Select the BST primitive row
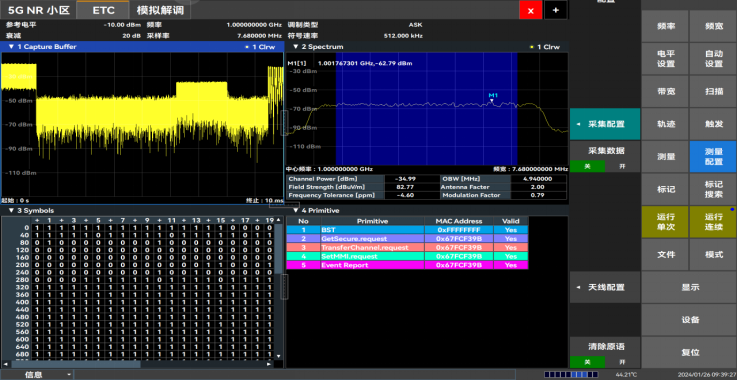This screenshot has height=380, width=737. click(x=407, y=230)
